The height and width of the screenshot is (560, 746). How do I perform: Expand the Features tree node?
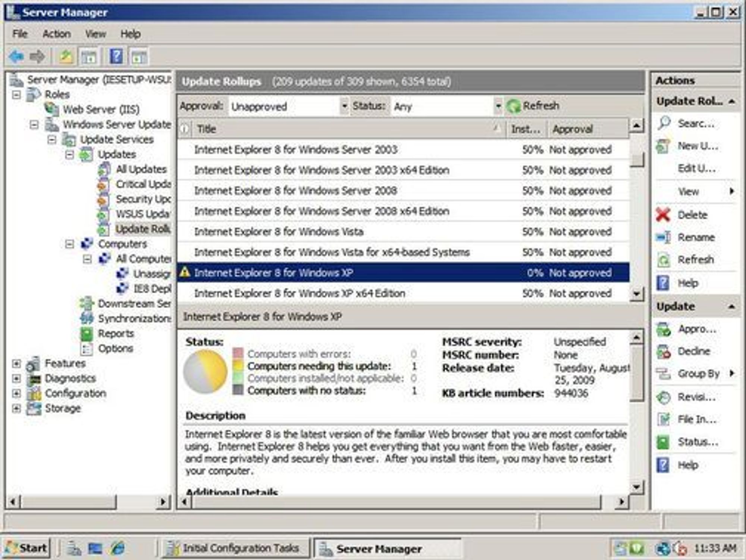click(x=16, y=363)
